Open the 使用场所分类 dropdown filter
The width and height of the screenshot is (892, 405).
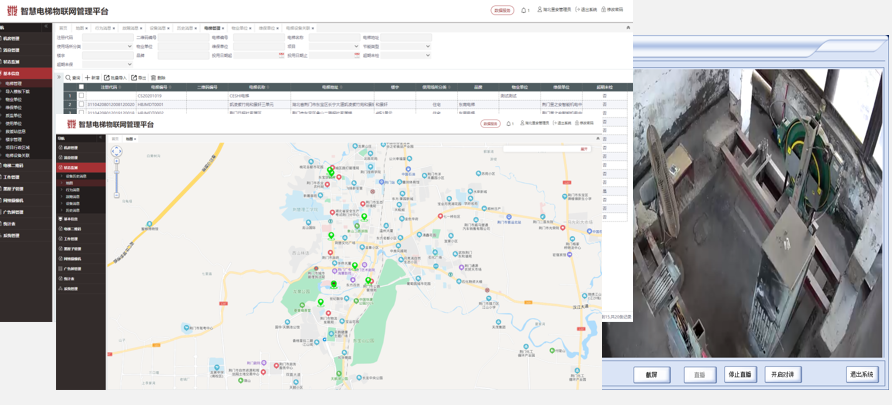tap(106, 46)
